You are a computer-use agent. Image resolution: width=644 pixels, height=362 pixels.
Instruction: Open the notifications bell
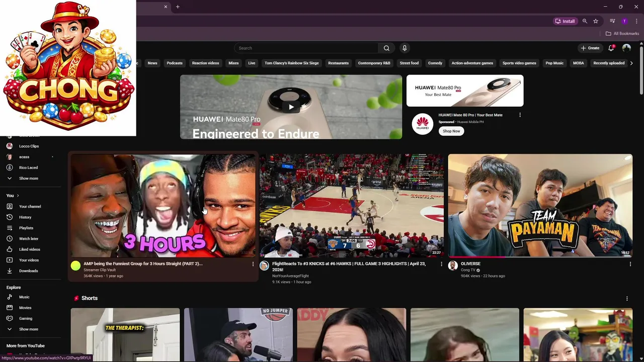611,48
